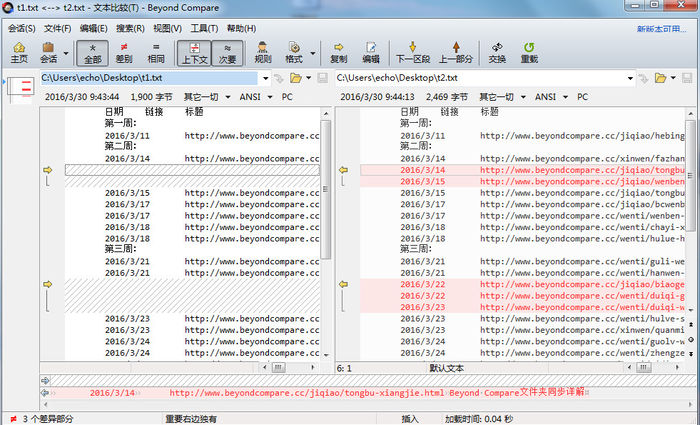
Task: Expand the right ANSI encoding dropdown
Action: (565, 97)
